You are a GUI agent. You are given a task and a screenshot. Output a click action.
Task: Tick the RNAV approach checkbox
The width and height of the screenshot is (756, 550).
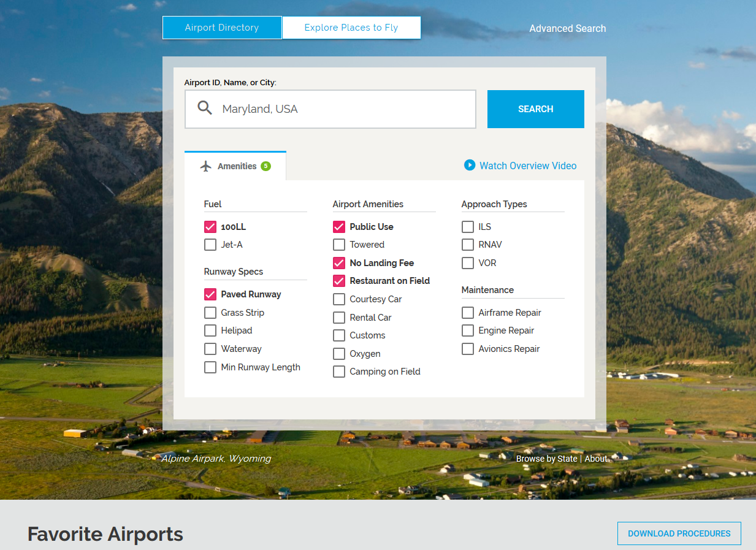coord(468,245)
